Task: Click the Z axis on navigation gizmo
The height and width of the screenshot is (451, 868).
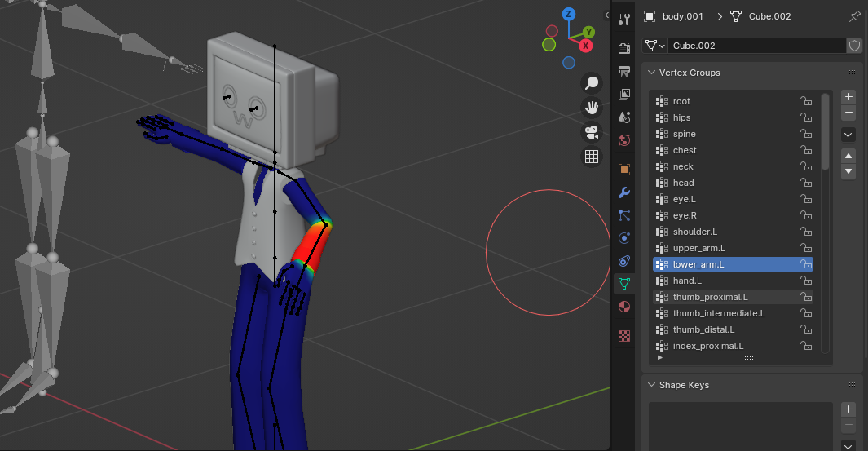Action: pos(569,15)
